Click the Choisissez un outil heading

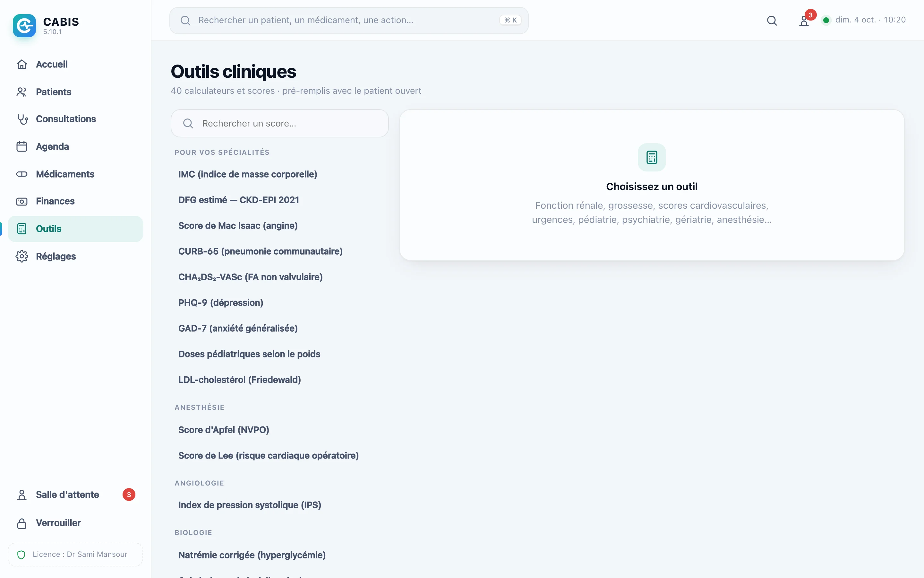pos(651,187)
